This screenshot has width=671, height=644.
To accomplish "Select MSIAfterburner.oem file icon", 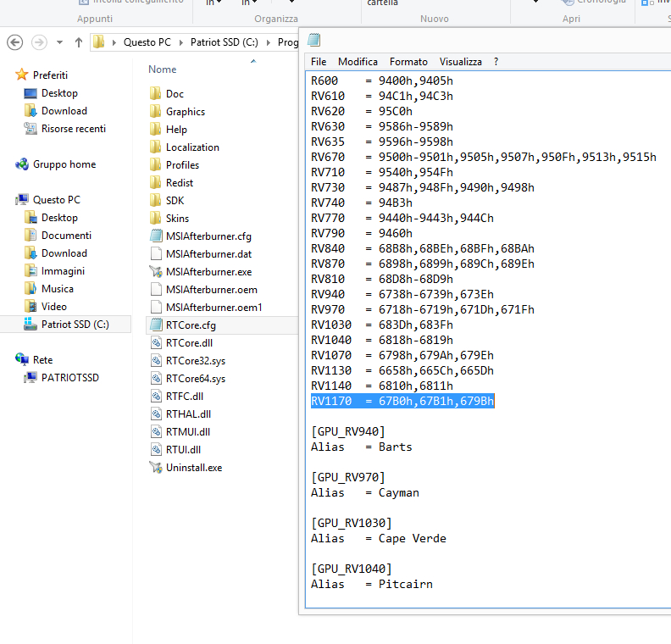I will [x=156, y=289].
